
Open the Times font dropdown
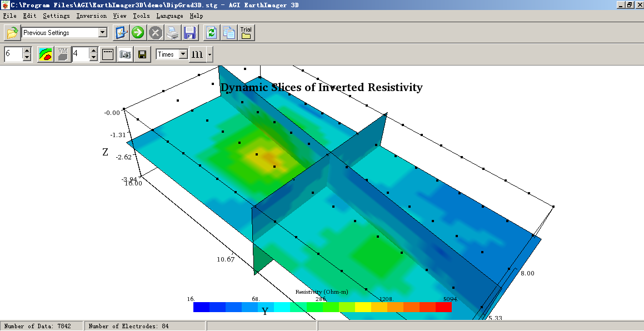tap(183, 54)
